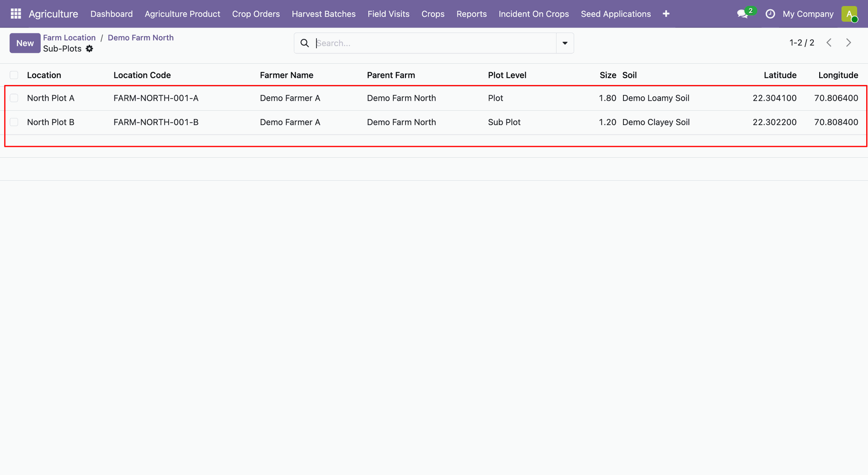The image size is (868, 475).
Task: Go to next page arrow
Action: (849, 42)
